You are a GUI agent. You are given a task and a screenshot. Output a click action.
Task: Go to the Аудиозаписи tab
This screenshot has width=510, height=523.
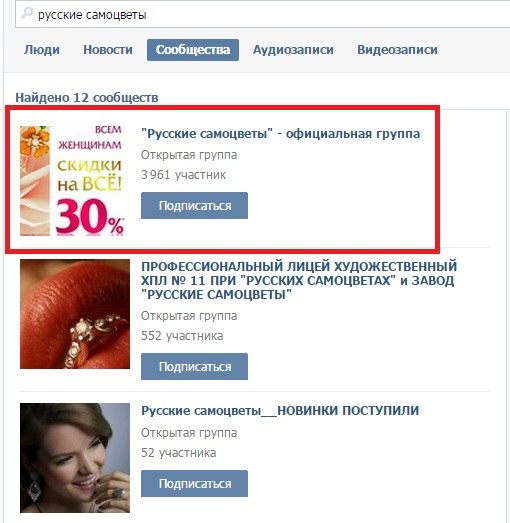[293, 50]
